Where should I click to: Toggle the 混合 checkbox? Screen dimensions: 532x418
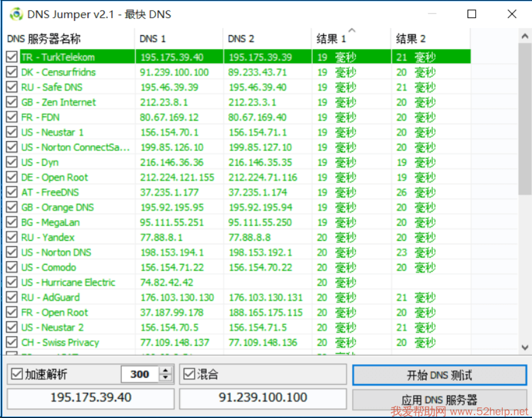coord(189,374)
